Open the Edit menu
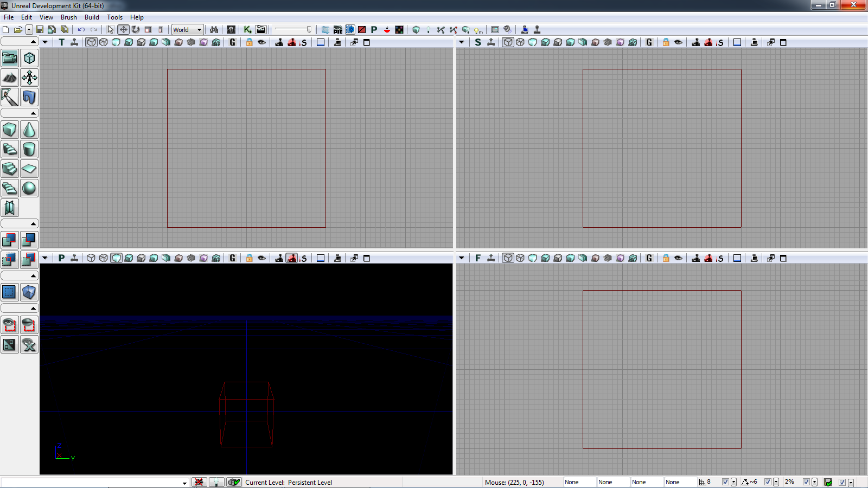Screen dimensions: 868x488 (27, 17)
